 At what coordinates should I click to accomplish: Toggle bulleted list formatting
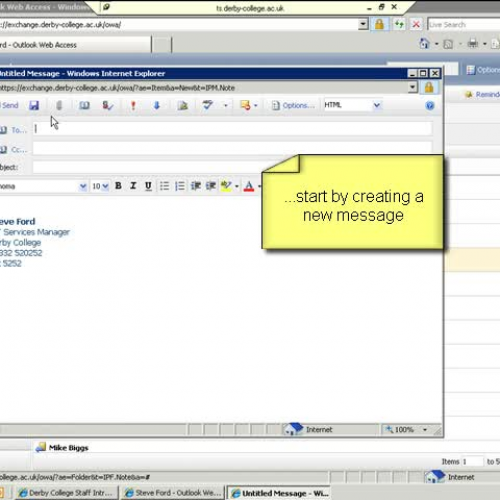tap(164, 186)
